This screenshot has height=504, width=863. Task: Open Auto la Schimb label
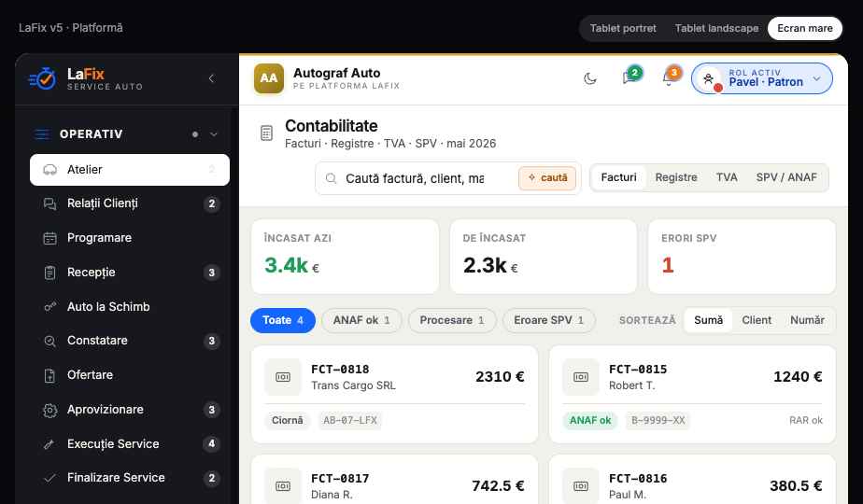[108, 306]
